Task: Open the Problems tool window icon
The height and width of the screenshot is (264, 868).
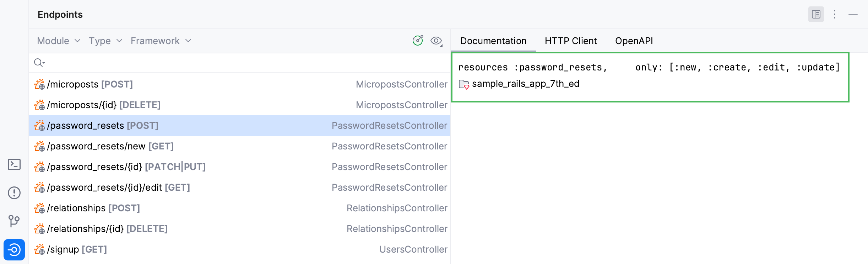Action: (14, 193)
